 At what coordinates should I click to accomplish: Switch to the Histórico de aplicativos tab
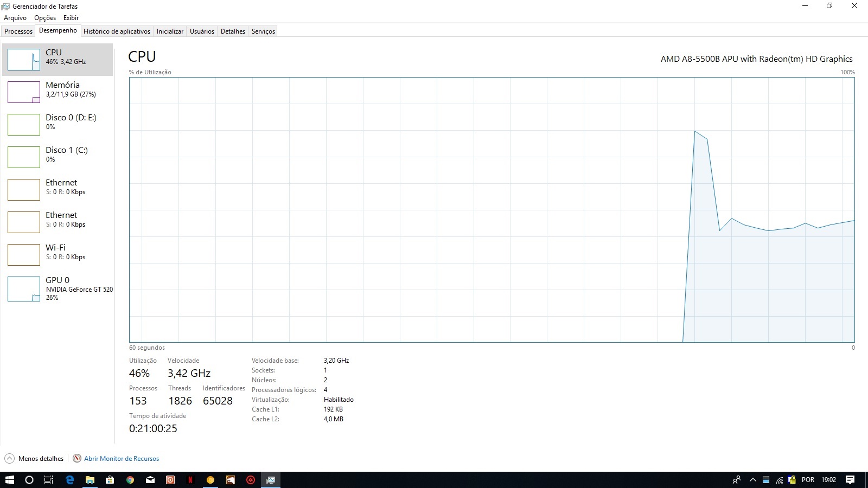click(x=117, y=31)
